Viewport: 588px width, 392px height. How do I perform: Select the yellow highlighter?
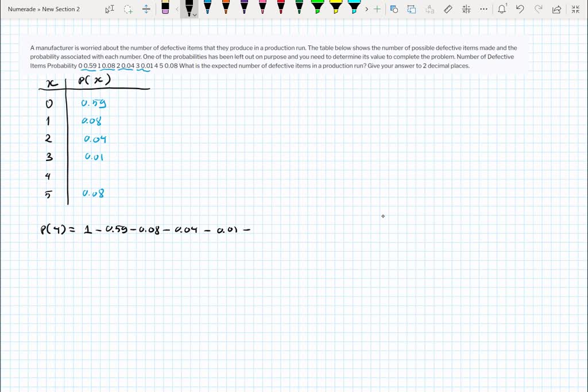pos(336,7)
